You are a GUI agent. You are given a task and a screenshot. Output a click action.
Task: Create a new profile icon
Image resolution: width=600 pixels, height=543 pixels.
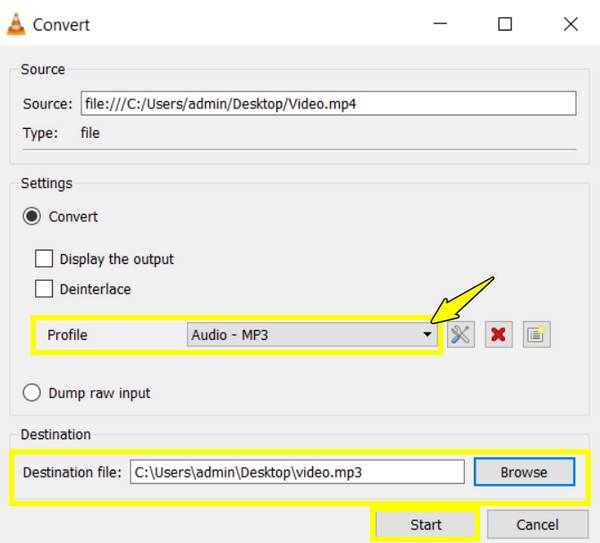point(536,334)
